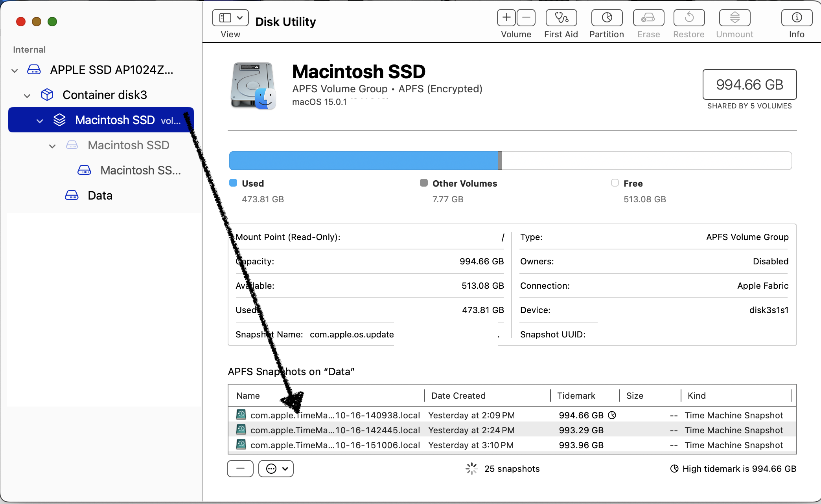Add a volume with plus button
The width and height of the screenshot is (821, 504).
[x=506, y=18]
